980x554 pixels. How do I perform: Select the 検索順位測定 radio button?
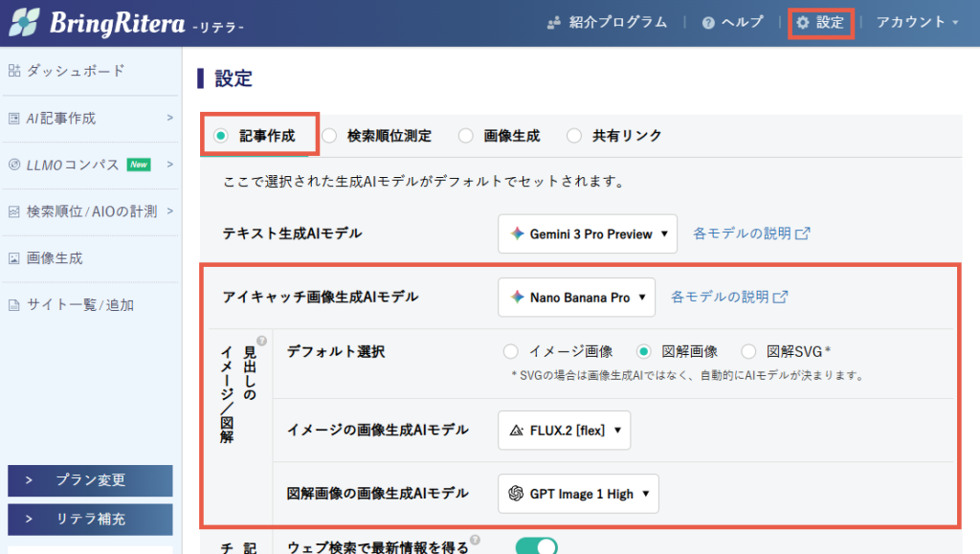coord(330,136)
